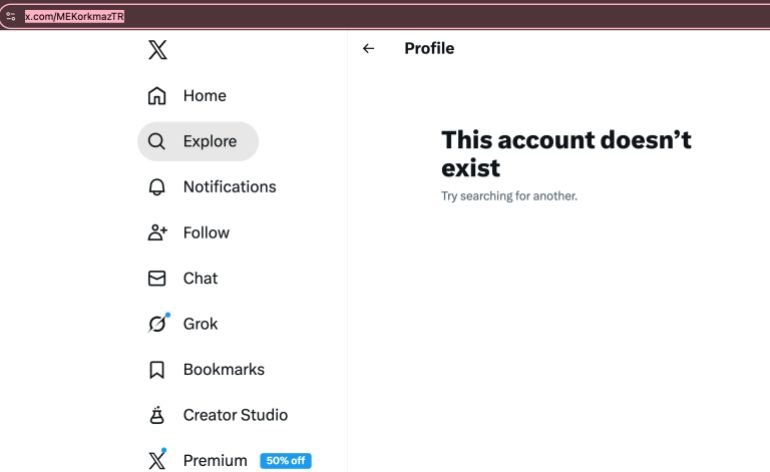Select the Bookmarks menu label

(x=223, y=370)
